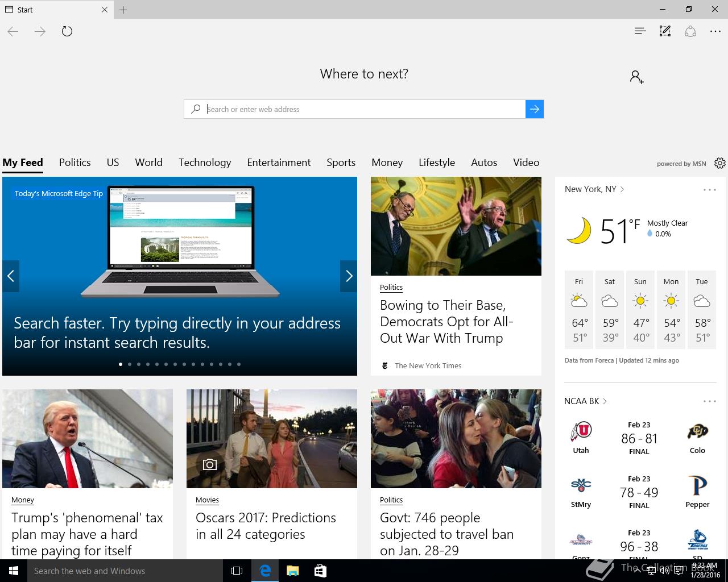Screen dimensions: 728x582
Task: Click the 78 - 49 FINAL score
Action: pyautogui.click(x=639, y=492)
